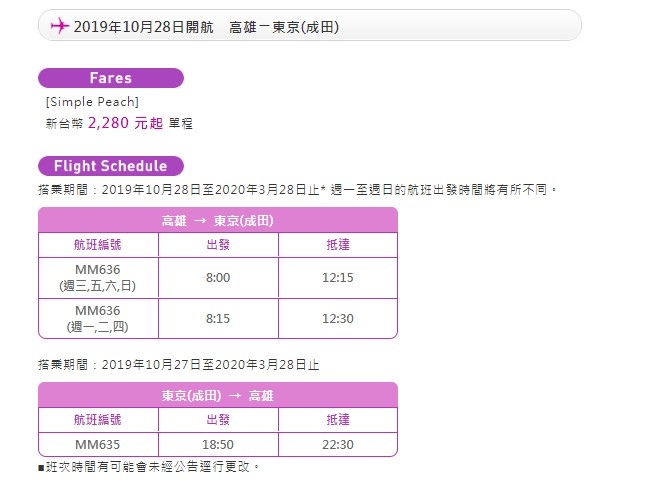Viewport: 655px width, 480px height.
Task: Click the MM636 Monday-Tuesday-Thursday flight cell
Action: [x=98, y=319]
